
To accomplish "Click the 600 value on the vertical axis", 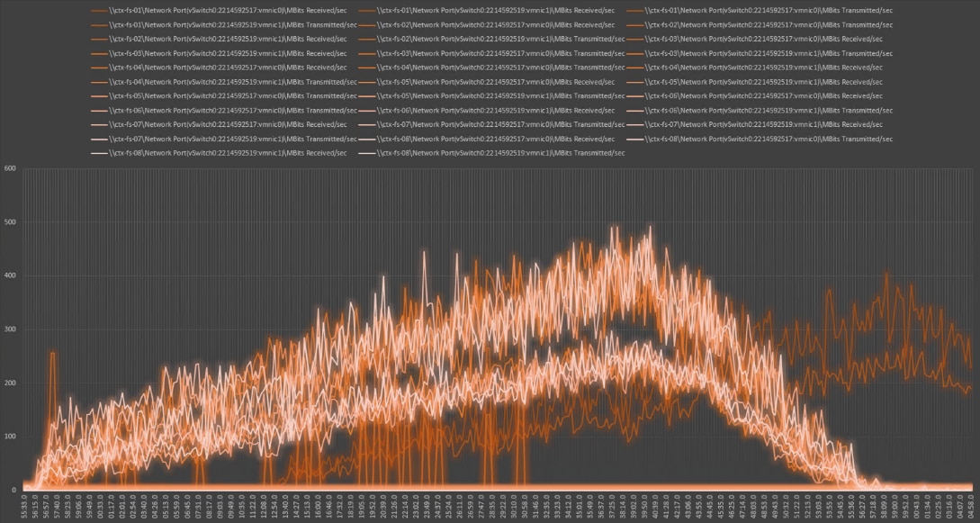I will pos(9,168).
